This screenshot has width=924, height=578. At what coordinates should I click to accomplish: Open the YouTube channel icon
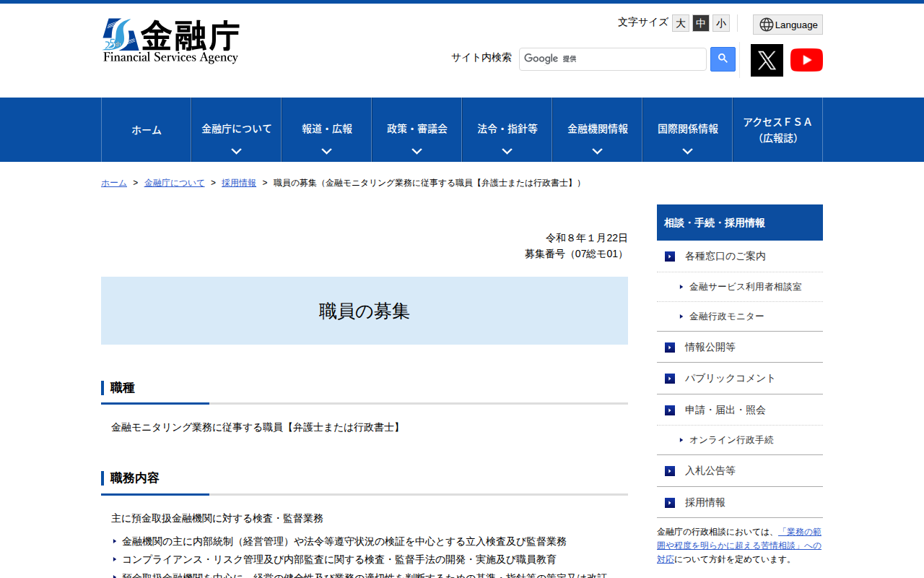[x=806, y=60]
